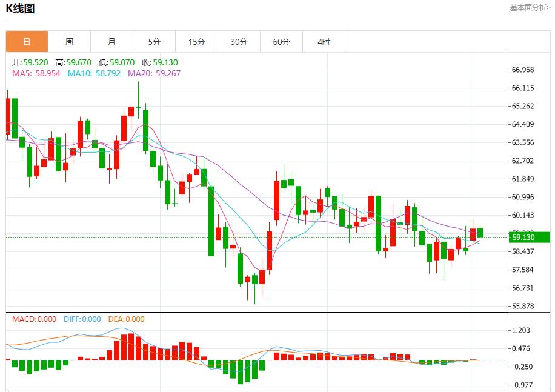Open the 5分 five-minute chart

click(154, 41)
